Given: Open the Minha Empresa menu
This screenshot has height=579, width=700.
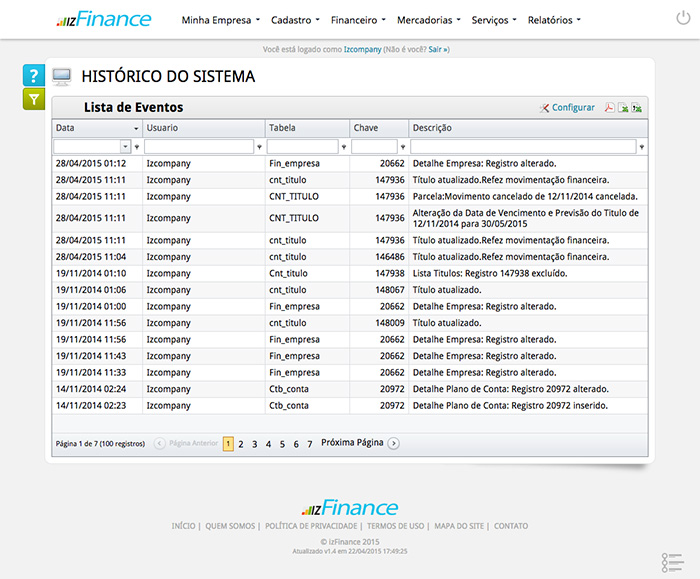Looking at the screenshot, I should (x=220, y=19).
